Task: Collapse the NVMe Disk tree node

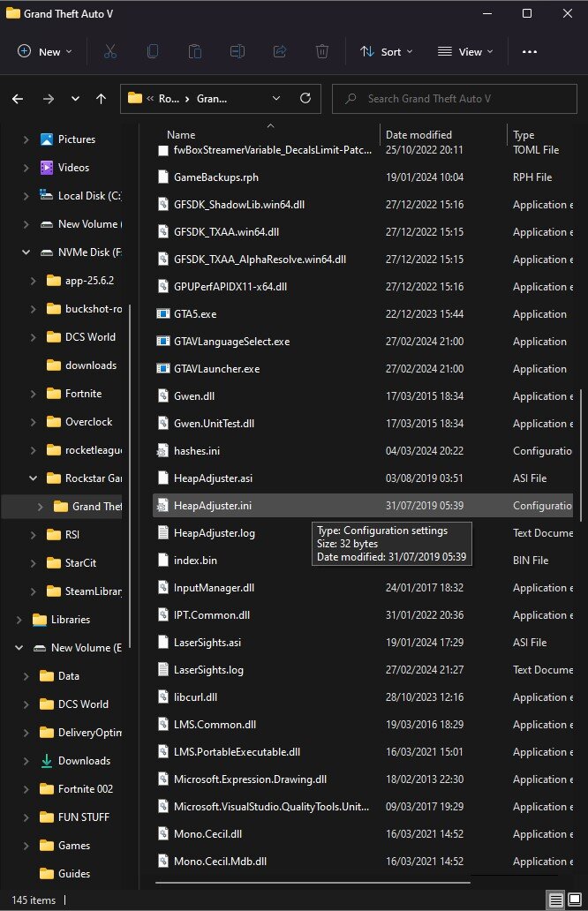Action: tap(26, 252)
